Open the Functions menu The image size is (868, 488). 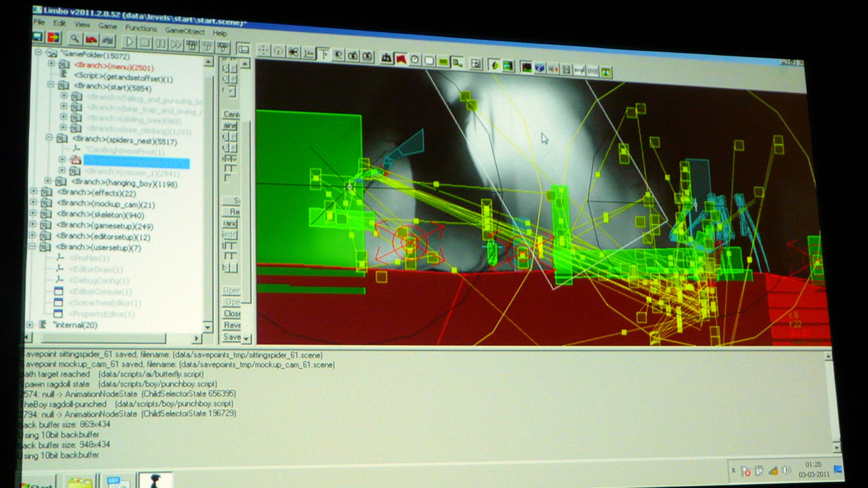click(141, 28)
